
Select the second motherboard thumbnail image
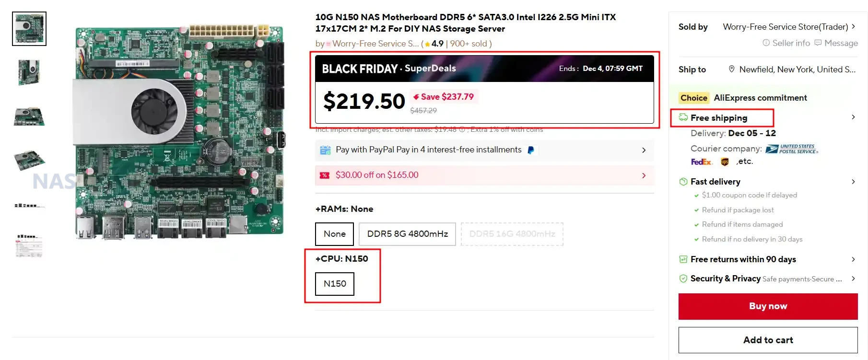coord(29,72)
